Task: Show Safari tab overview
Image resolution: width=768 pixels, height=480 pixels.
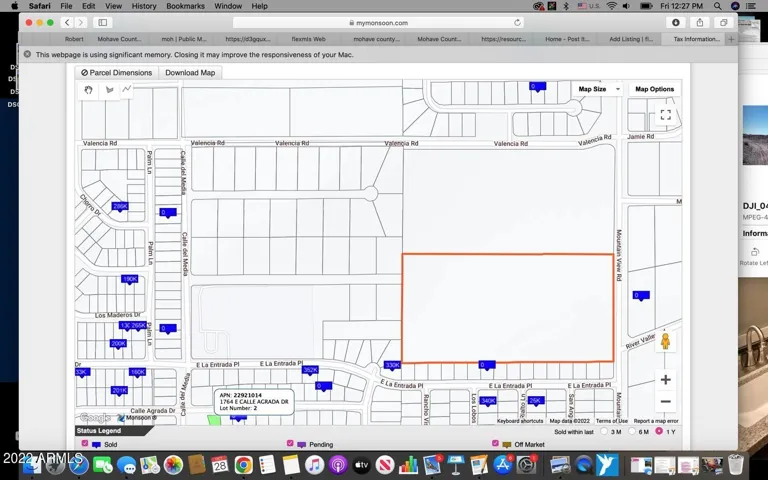Action: point(723,23)
